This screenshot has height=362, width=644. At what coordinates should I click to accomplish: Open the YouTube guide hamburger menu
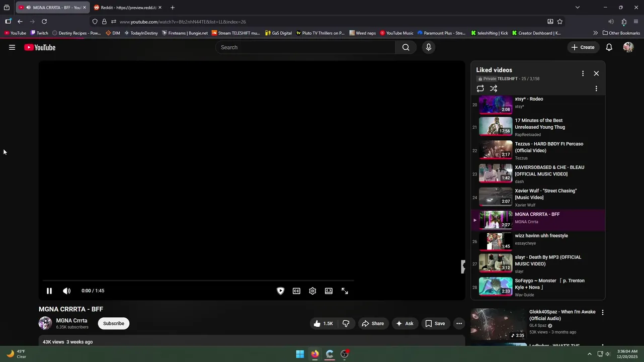(x=12, y=47)
